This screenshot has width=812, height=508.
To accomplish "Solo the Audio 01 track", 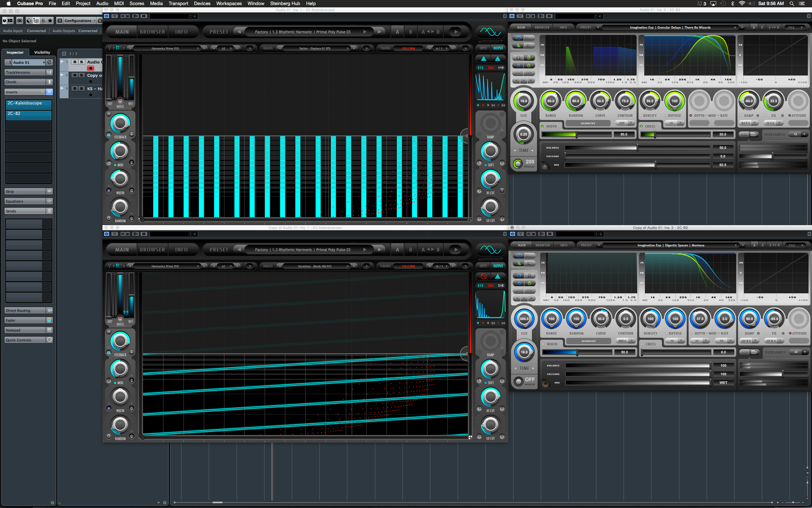I will point(82,62).
